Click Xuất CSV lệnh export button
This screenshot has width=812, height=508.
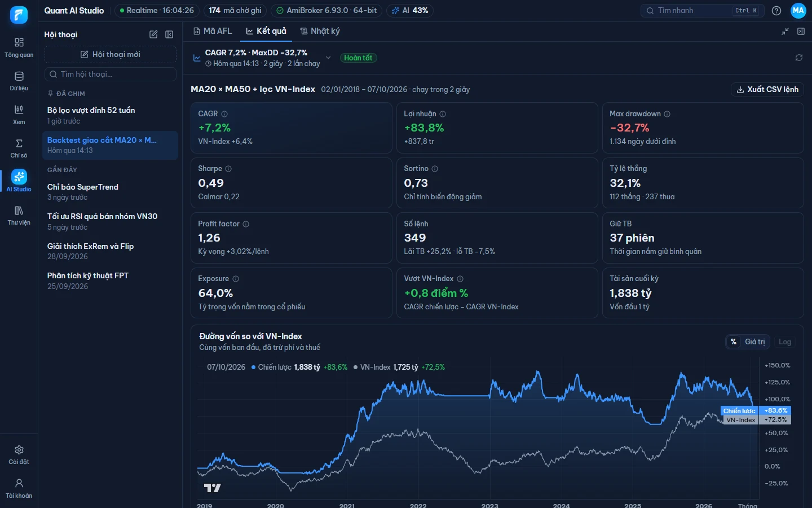[x=767, y=89]
